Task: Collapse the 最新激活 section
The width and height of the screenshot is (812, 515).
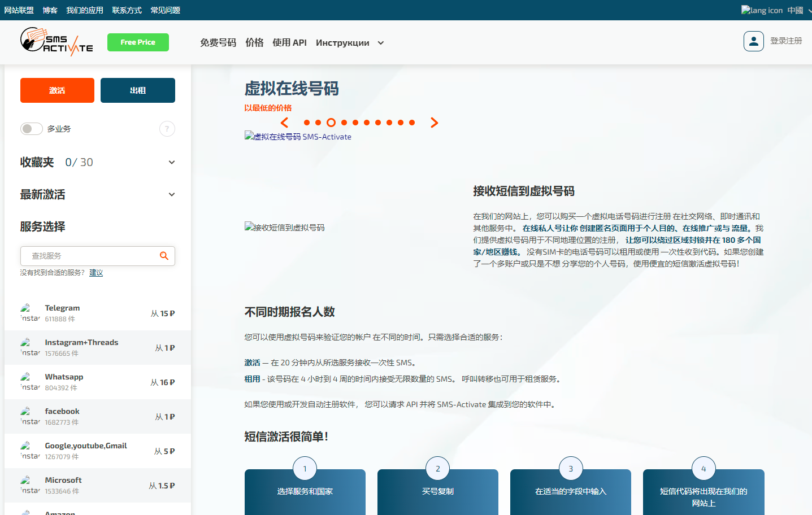Action: [x=171, y=194]
